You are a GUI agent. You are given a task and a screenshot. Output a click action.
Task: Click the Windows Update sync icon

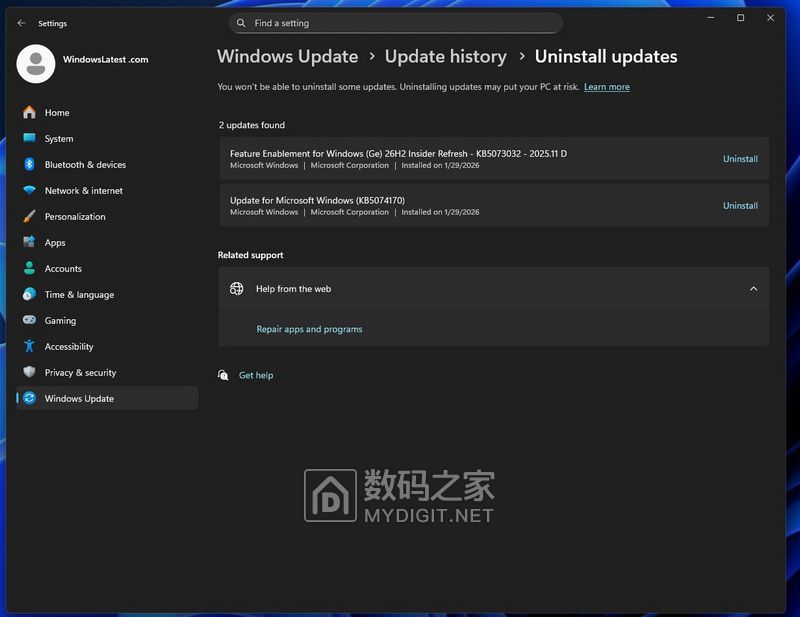click(x=30, y=398)
